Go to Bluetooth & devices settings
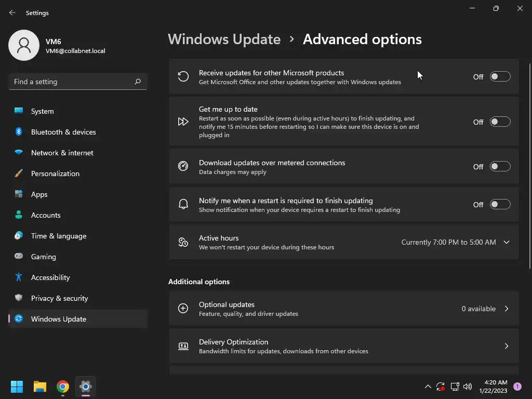This screenshot has width=532, height=399. [x=78, y=131]
